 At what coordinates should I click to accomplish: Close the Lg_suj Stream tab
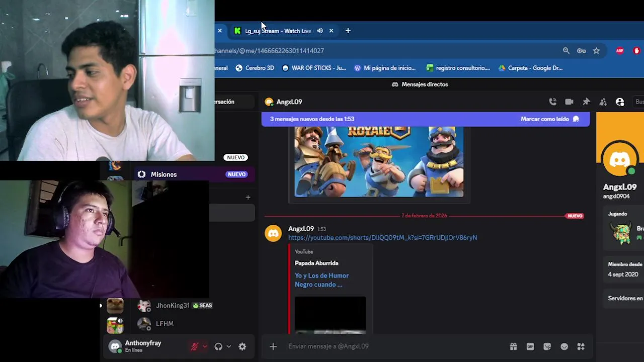[x=331, y=31]
